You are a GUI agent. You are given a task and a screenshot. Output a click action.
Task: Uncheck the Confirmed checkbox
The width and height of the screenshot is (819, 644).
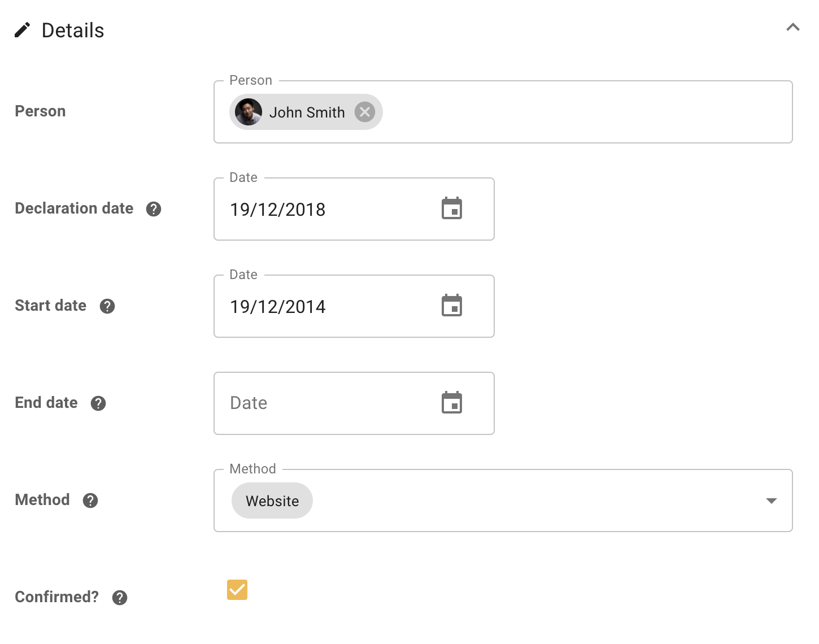tap(237, 590)
